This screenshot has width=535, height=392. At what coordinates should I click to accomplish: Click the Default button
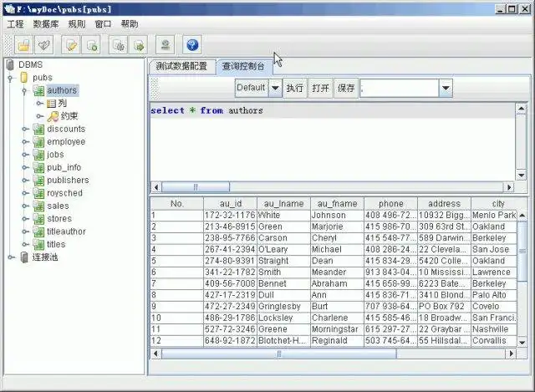click(252, 88)
